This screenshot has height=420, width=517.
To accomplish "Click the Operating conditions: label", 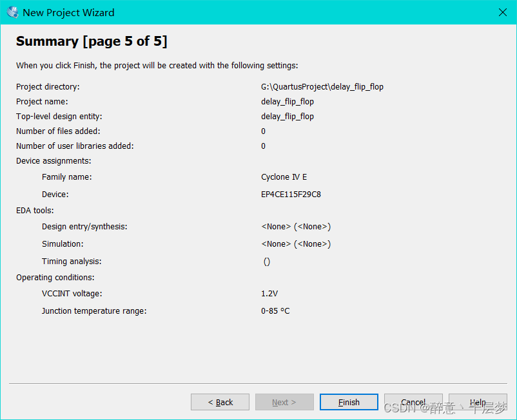I will [55, 278].
